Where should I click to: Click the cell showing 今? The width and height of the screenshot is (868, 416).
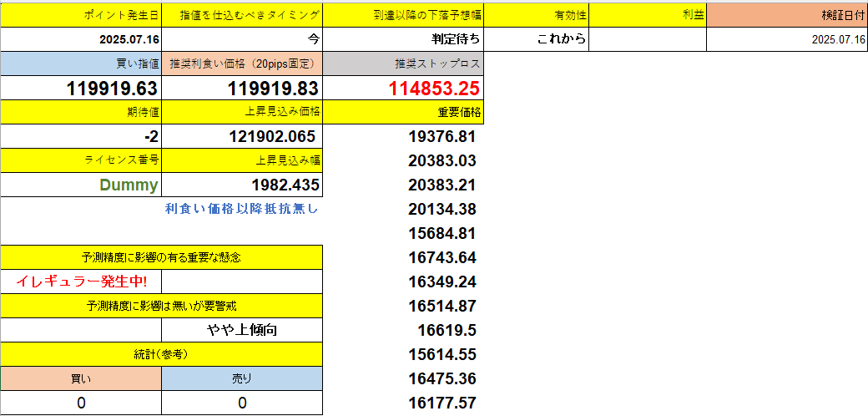tap(242, 40)
